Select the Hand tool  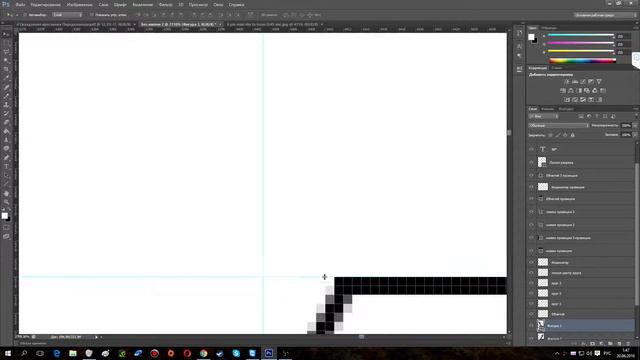click(x=6, y=193)
